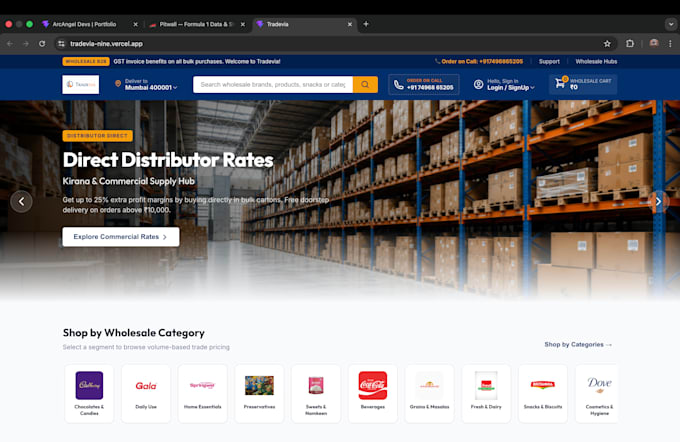Click the location pin icon beside Deliver to
Viewport: 680px width, 442px height.
tap(118, 84)
